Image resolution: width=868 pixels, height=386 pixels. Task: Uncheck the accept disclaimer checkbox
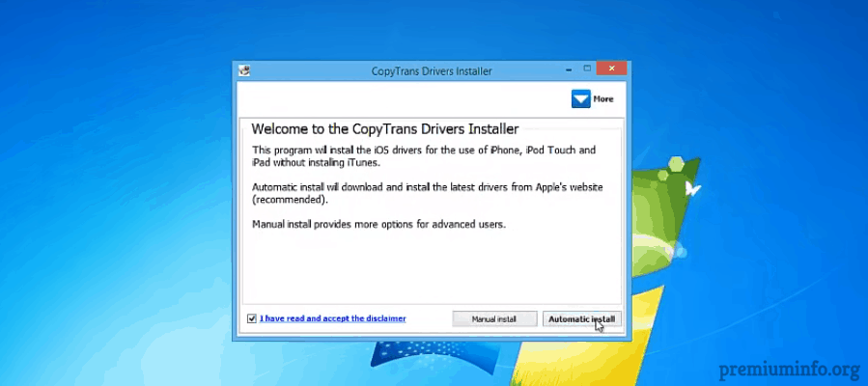252,318
